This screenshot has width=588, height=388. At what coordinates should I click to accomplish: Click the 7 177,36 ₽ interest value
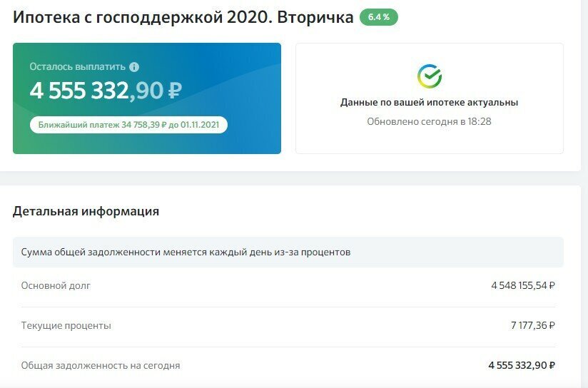[532, 326]
